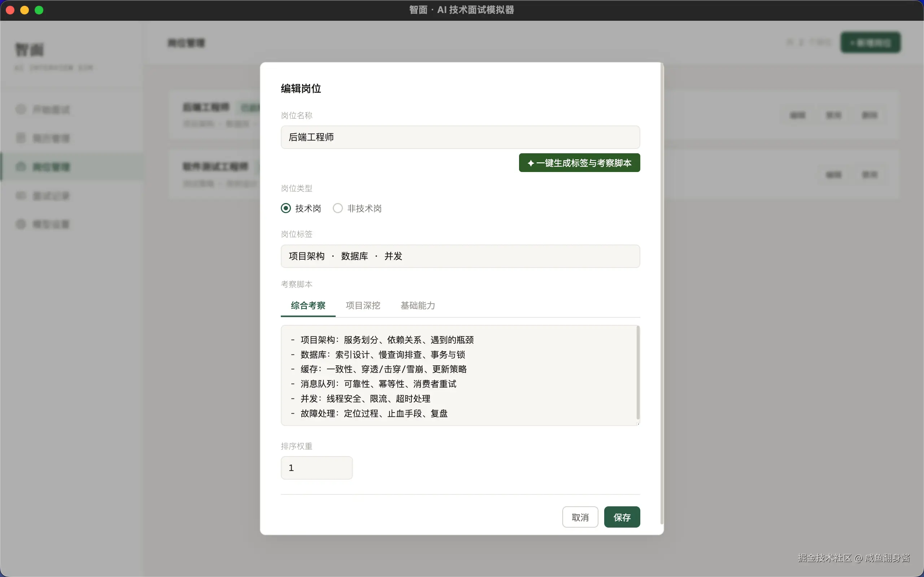Click the green 新建岗位 button top right
Viewport: 924px width, 577px height.
(870, 42)
